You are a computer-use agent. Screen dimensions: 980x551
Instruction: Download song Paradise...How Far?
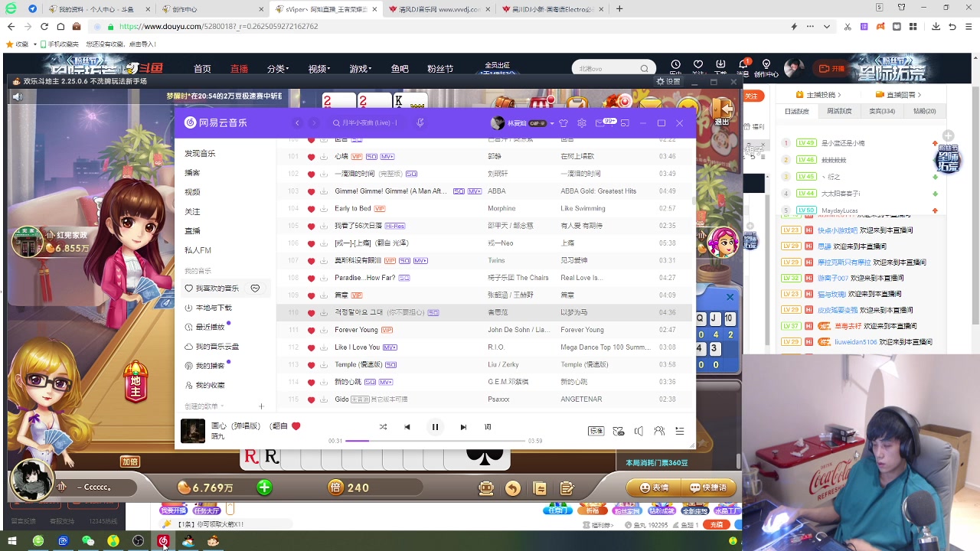pos(324,278)
